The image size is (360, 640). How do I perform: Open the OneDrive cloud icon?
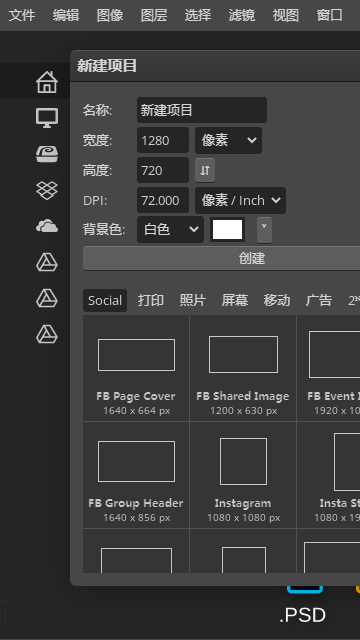point(47,226)
